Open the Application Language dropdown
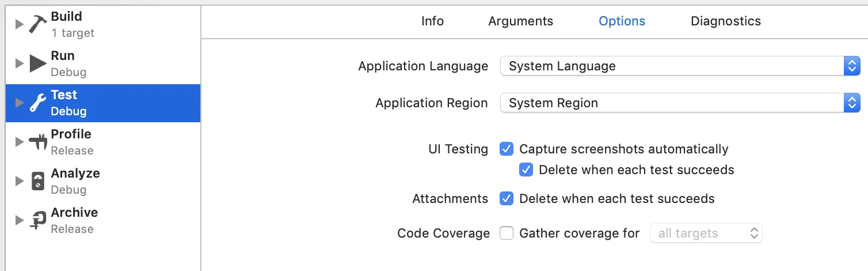The height and width of the screenshot is (271, 868). coord(680,66)
